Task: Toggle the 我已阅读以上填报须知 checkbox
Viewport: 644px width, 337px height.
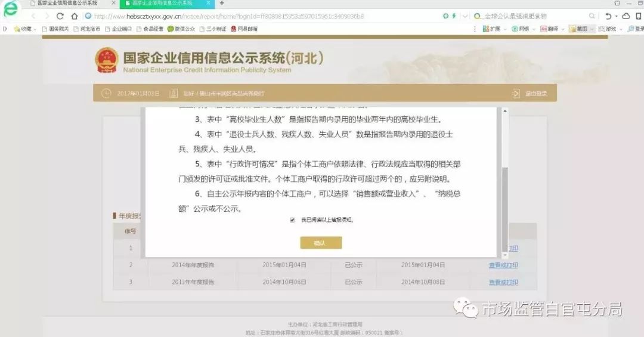Action: [292, 220]
